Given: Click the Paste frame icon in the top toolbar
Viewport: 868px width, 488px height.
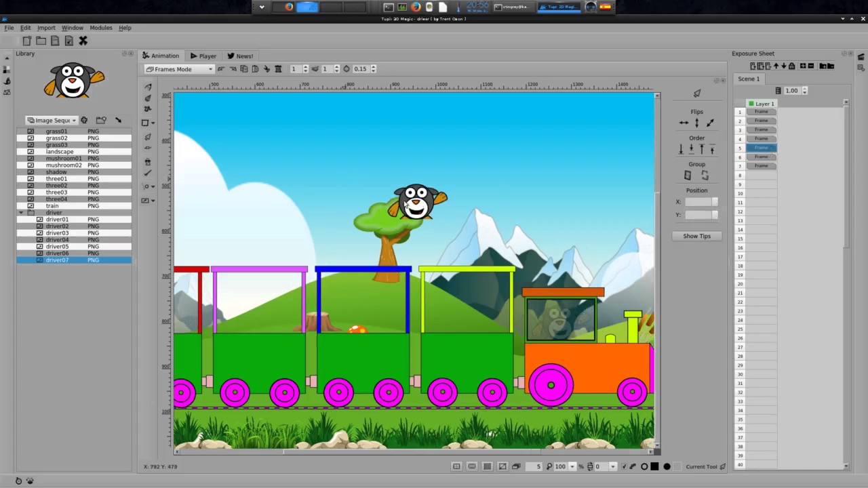Looking at the screenshot, I should click(x=255, y=68).
